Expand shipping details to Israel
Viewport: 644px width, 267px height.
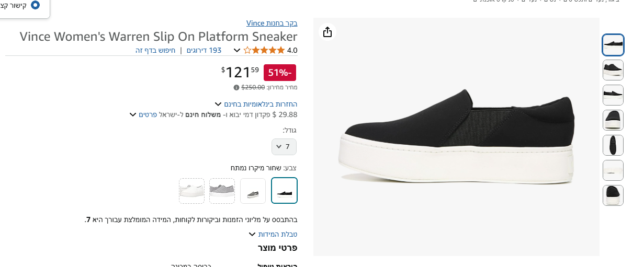click(133, 114)
